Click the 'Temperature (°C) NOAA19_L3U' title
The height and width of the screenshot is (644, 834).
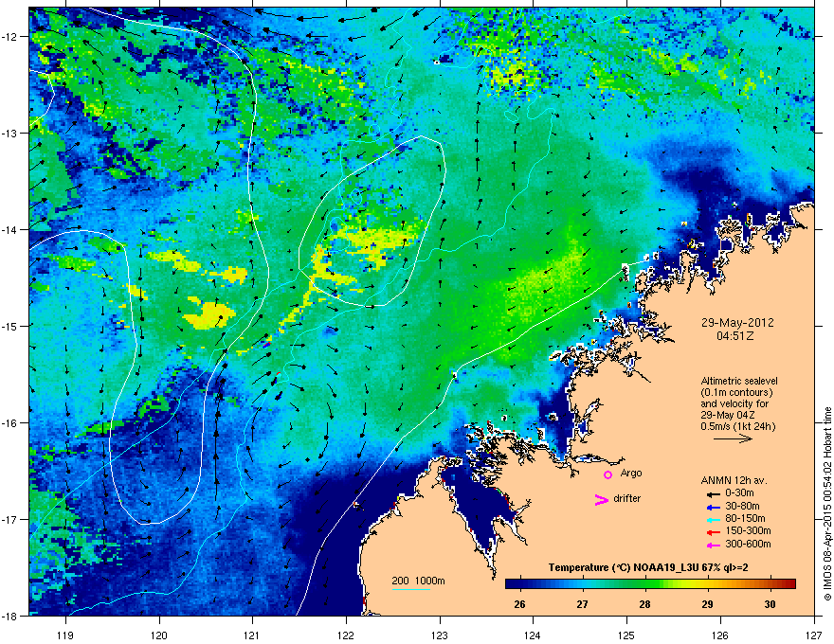tap(614, 567)
